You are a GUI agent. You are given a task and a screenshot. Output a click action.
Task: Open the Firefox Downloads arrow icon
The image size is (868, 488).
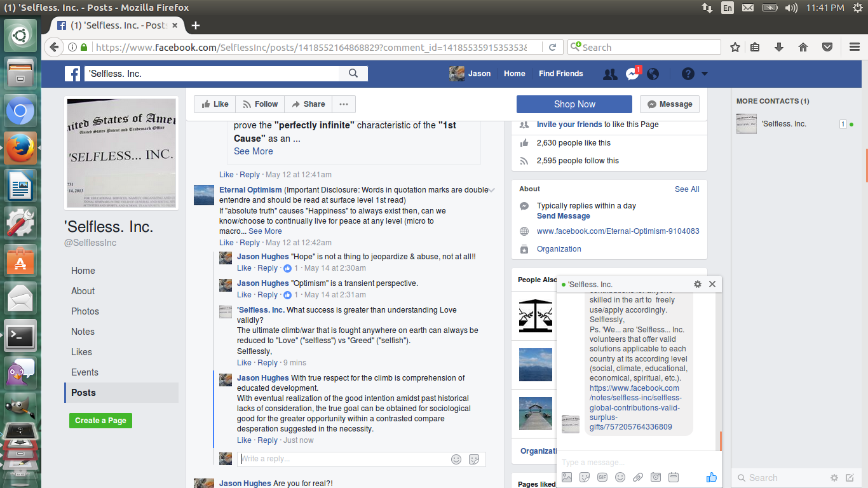click(779, 47)
